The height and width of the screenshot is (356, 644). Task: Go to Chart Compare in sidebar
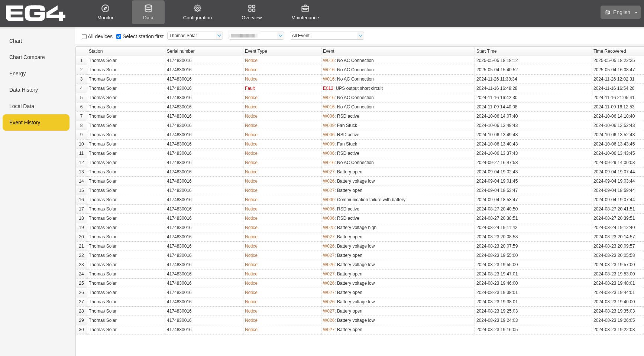click(27, 57)
